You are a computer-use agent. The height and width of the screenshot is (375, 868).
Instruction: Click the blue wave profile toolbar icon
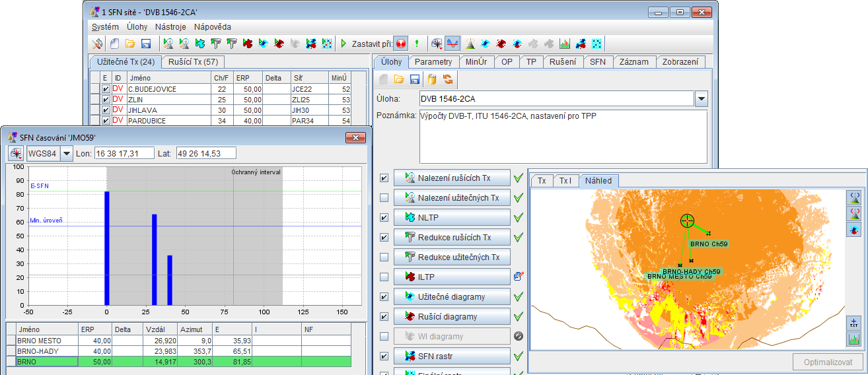(x=452, y=44)
